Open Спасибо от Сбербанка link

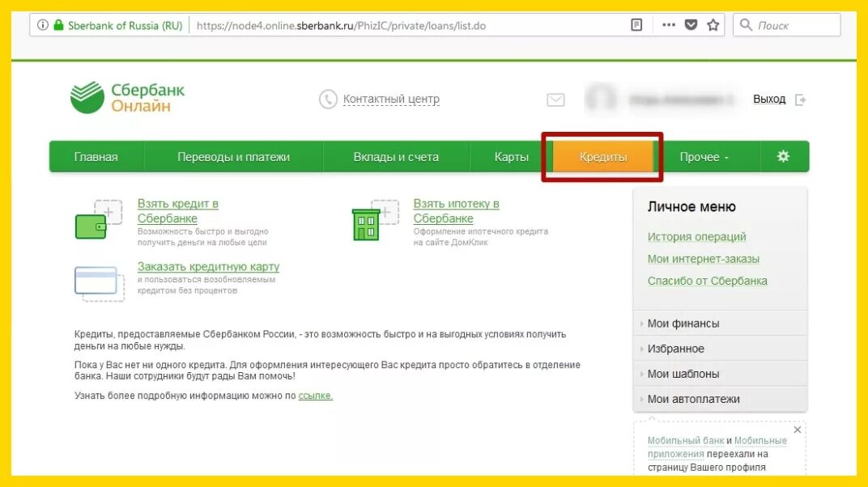coord(707,281)
